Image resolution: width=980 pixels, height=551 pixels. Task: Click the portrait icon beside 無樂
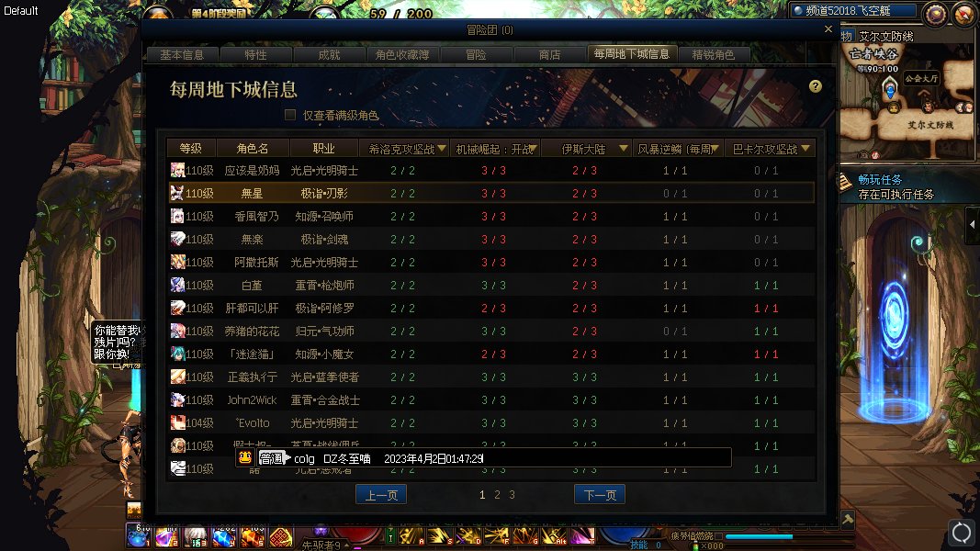[x=177, y=239]
